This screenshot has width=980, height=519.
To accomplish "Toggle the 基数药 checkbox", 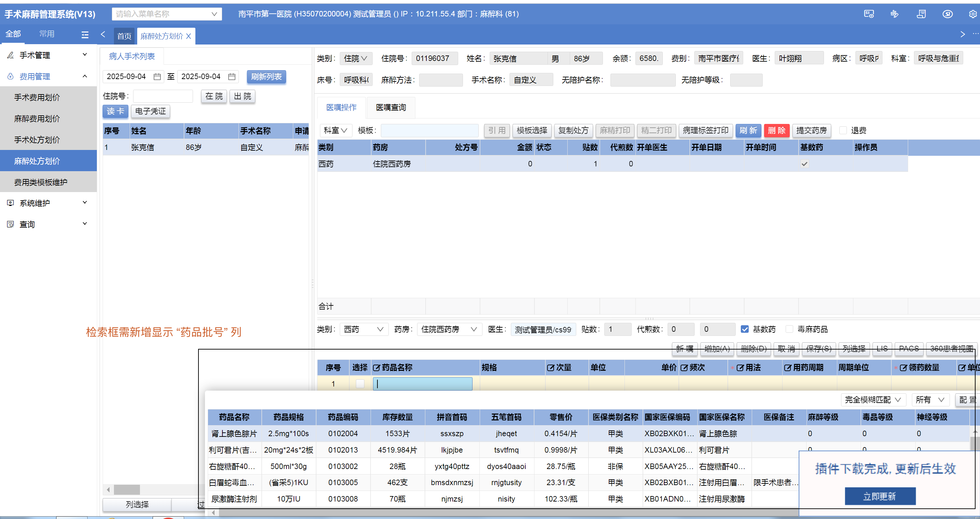I will pos(745,329).
